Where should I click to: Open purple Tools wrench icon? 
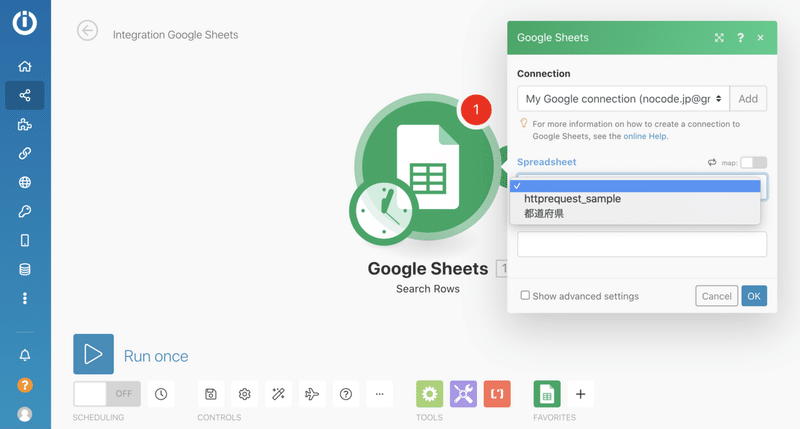pyautogui.click(x=463, y=394)
